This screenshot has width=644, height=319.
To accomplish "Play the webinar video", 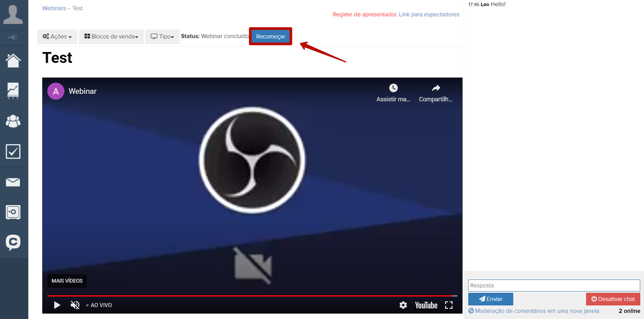I will [57, 305].
